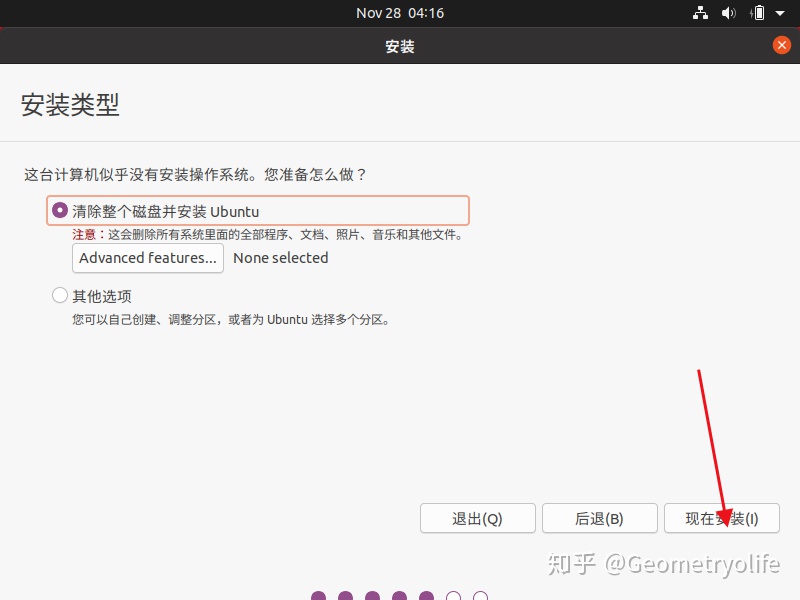Click the 您可以自己创建、调整分区 description text
The height and width of the screenshot is (600, 800).
[x=231, y=320]
